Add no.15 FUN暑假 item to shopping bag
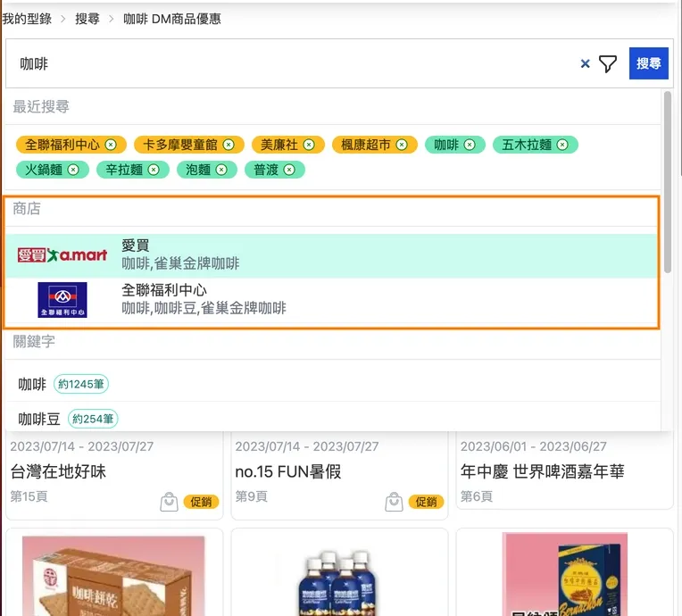 click(x=394, y=502)
